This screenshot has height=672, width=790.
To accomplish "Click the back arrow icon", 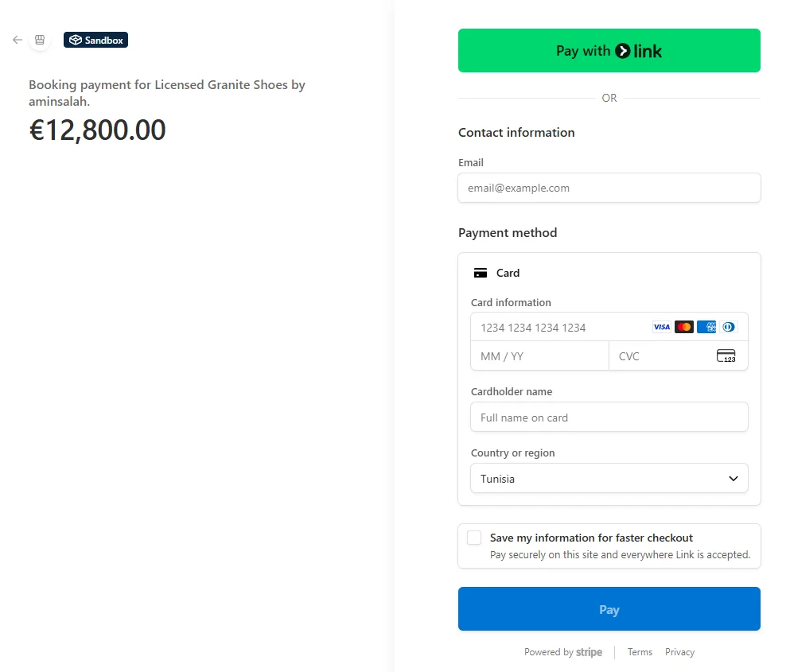I will [16, 39].
